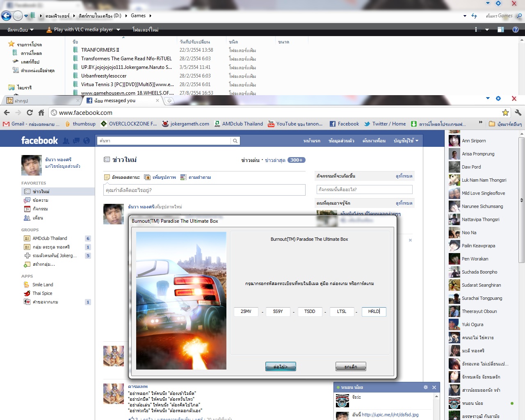Open dropdown arrow beside Play with VLC media player
Screen dimensions: 525x420
[x=118, y=30]
